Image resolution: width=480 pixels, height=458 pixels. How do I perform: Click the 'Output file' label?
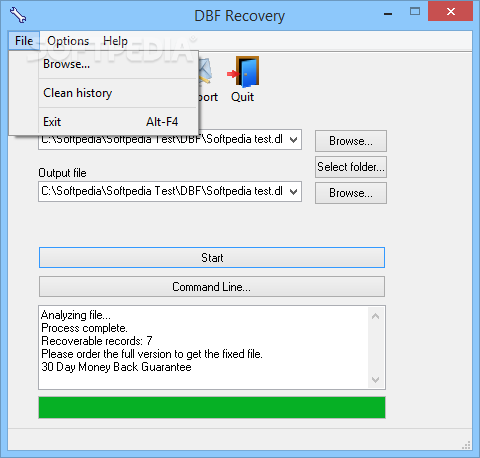tap(62, 173)
